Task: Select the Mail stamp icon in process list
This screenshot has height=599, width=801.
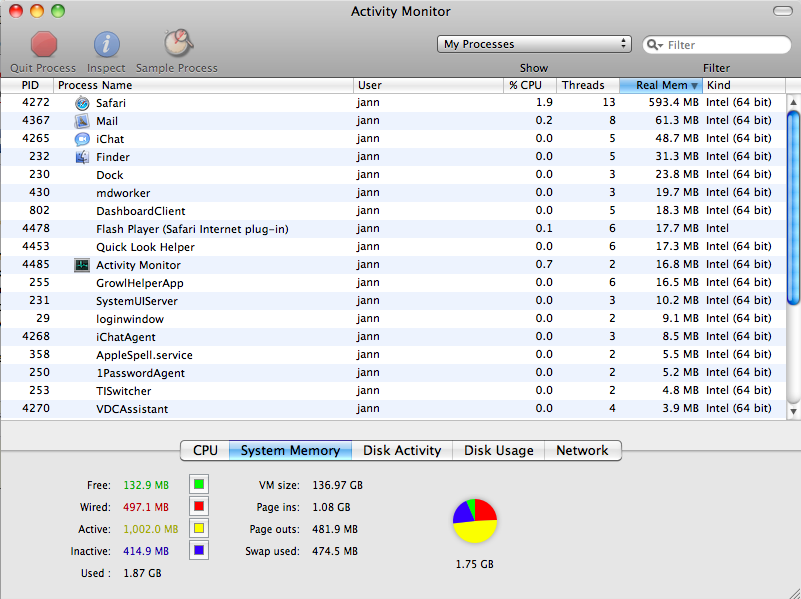Action: pos(82,121)
